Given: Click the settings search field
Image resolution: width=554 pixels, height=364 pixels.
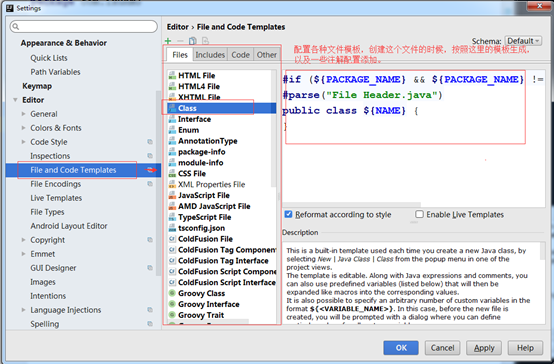Looking at the screenshot, I should coord(84,27).
